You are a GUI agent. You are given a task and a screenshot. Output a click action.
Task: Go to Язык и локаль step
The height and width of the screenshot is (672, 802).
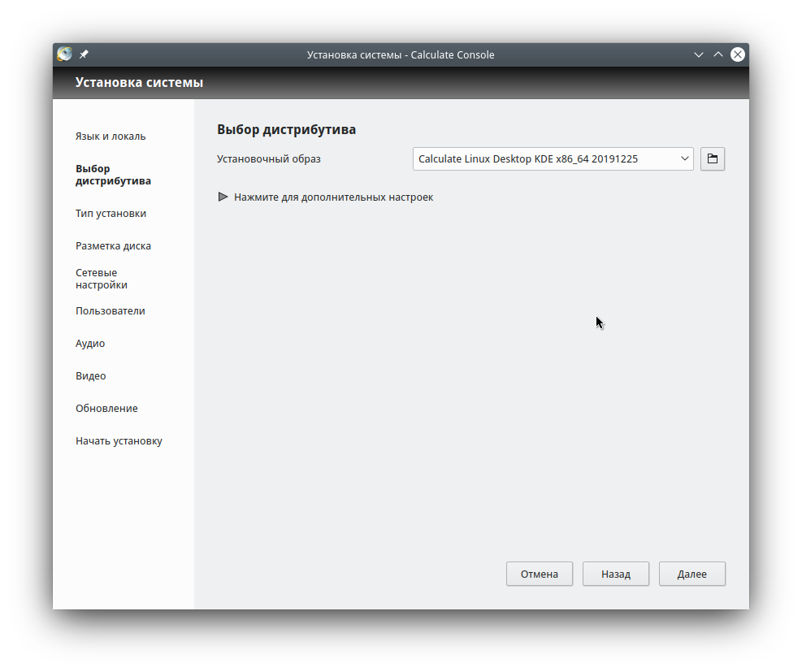click(111, 136)
